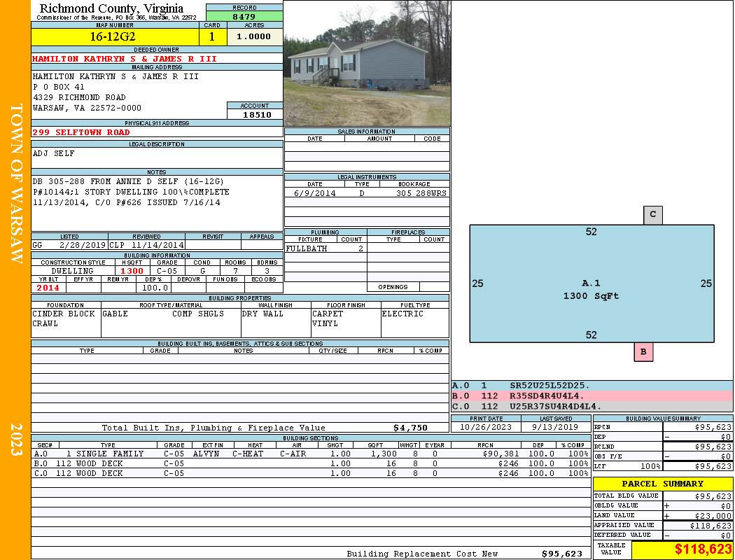Viewport: 735px width, 560px height.
Task: Click fuel type ELECTRIC
Action: 402,314
